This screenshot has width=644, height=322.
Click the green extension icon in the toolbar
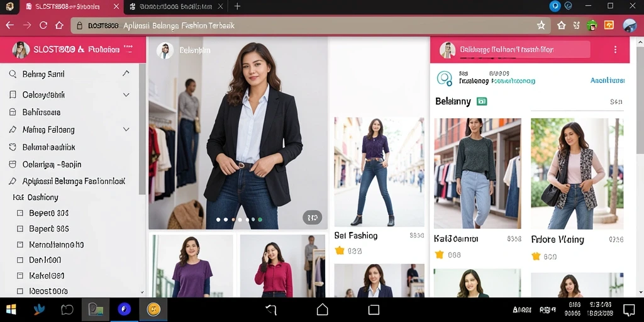pyautogui.click(x=592, y=25)
